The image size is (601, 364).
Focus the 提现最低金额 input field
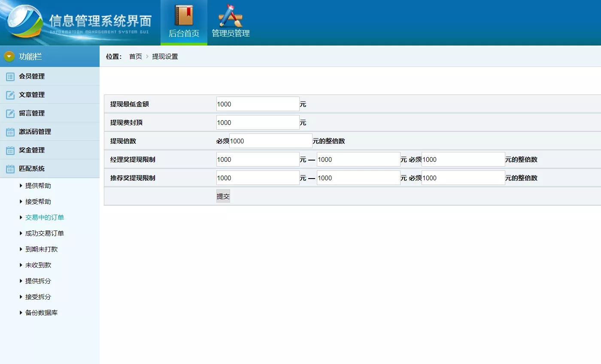pyautogui.click(x=258, y=104)
